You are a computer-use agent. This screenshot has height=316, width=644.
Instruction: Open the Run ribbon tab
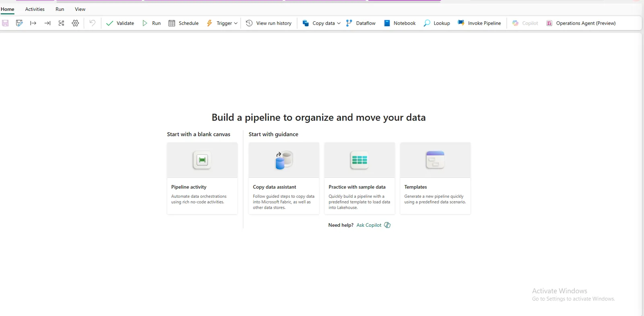[60, 9]
